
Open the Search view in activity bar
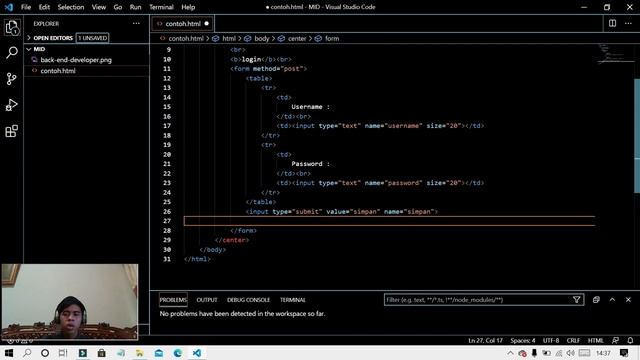(11, 53)
